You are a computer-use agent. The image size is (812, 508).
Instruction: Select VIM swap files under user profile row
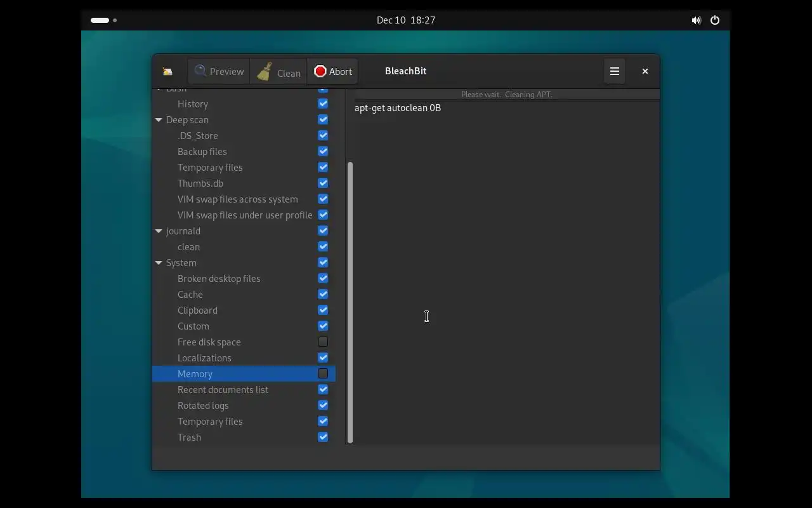point(244,215)
